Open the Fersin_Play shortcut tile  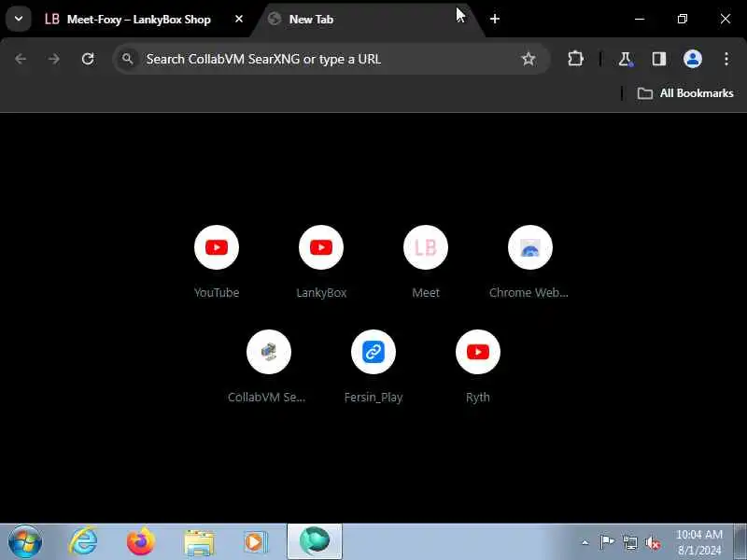coord(373,366)
